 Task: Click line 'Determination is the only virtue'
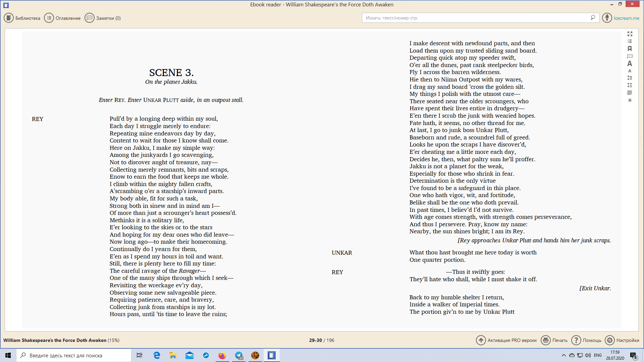[452, 181]
